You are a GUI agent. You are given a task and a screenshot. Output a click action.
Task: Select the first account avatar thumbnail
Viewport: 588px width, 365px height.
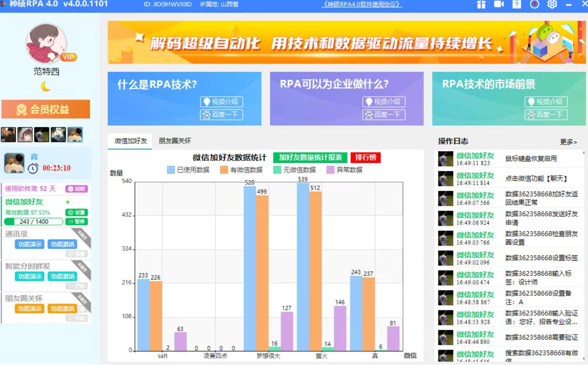tap(8, 134)
